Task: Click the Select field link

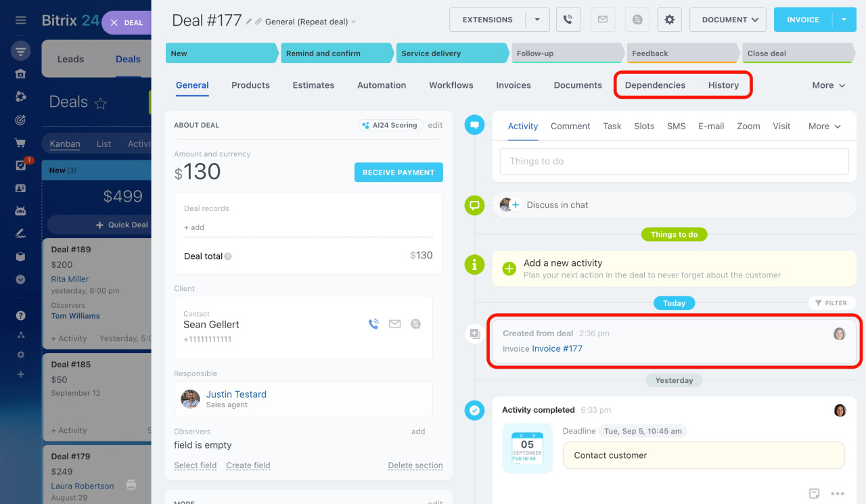Action: [x=195, y=465]
